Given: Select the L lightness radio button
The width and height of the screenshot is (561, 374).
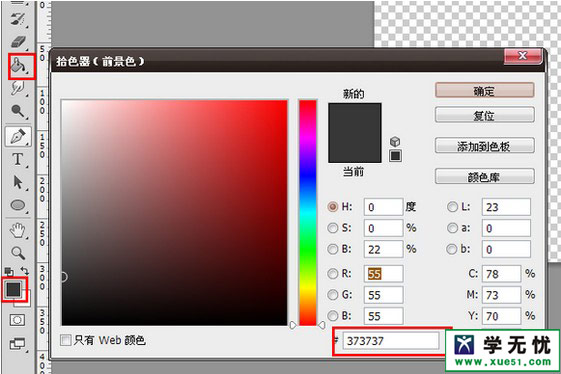Looking at the screenshot, I should pyautogui.click(x=452, y=207).
